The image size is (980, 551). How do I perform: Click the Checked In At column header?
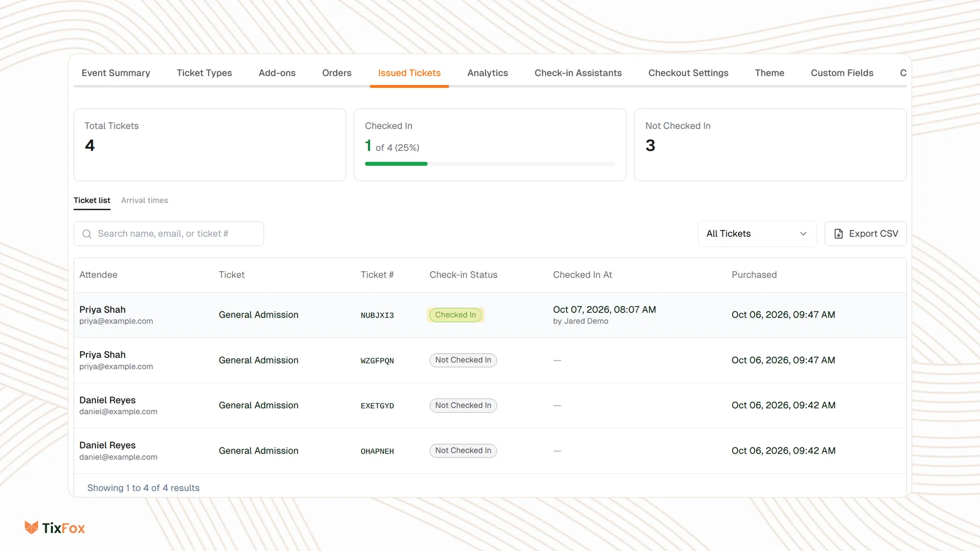pos(583,275)
